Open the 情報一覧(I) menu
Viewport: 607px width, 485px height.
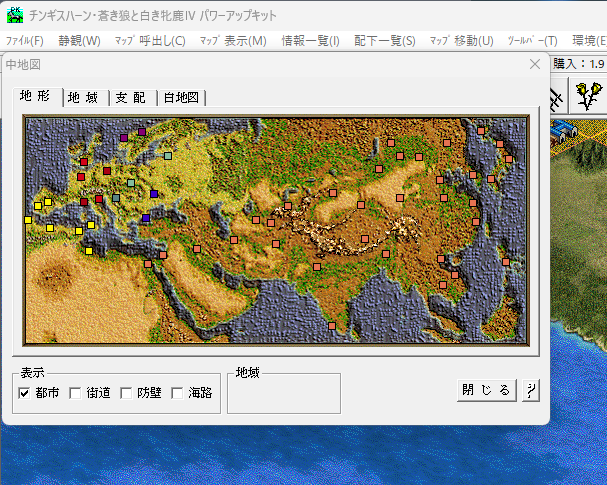310,41
